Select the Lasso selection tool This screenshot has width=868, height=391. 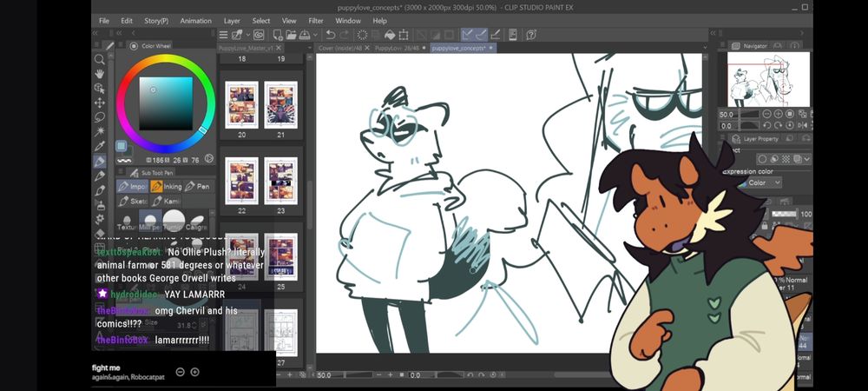click(x=100, y=117)
